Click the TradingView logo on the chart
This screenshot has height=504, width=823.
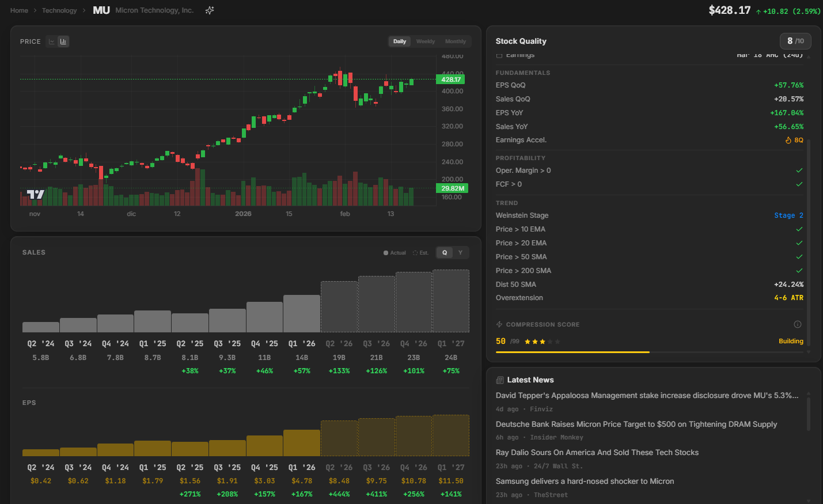pos(36,194)
